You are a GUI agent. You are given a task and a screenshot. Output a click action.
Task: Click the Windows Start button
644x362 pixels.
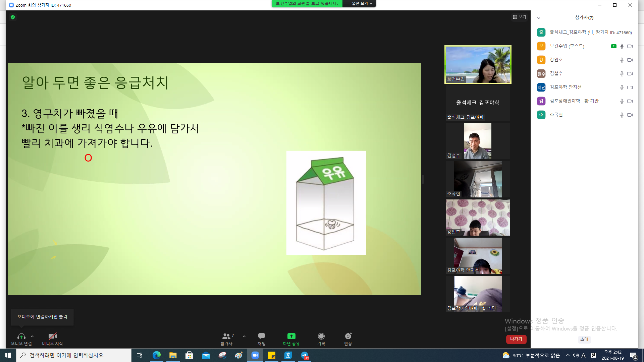coord(8,355)
